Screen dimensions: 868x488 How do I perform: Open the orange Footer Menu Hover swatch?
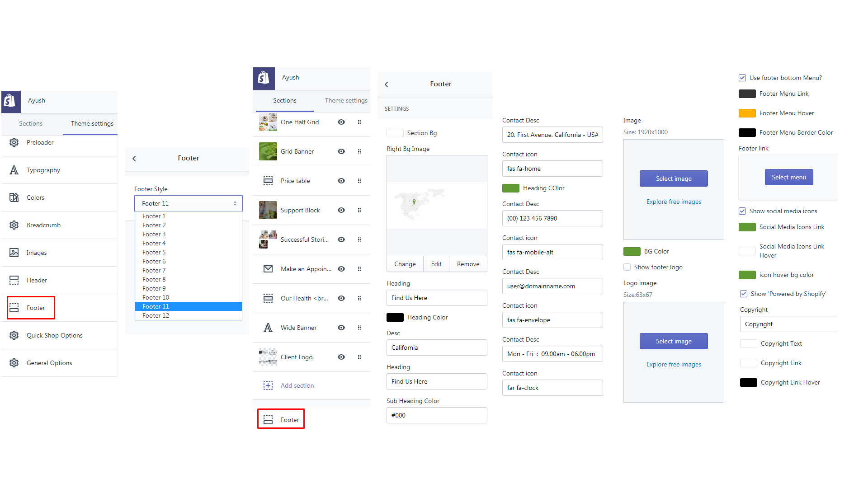[x=747, y=113]
